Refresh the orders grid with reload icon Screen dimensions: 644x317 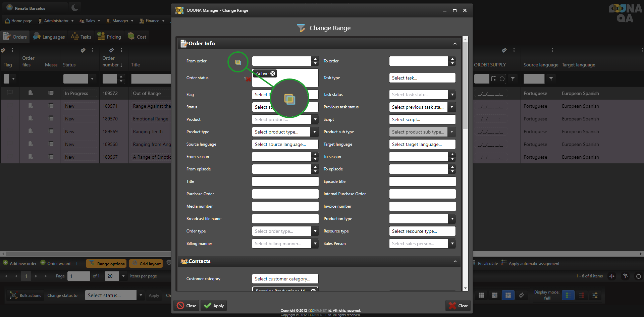click(638, 276)
